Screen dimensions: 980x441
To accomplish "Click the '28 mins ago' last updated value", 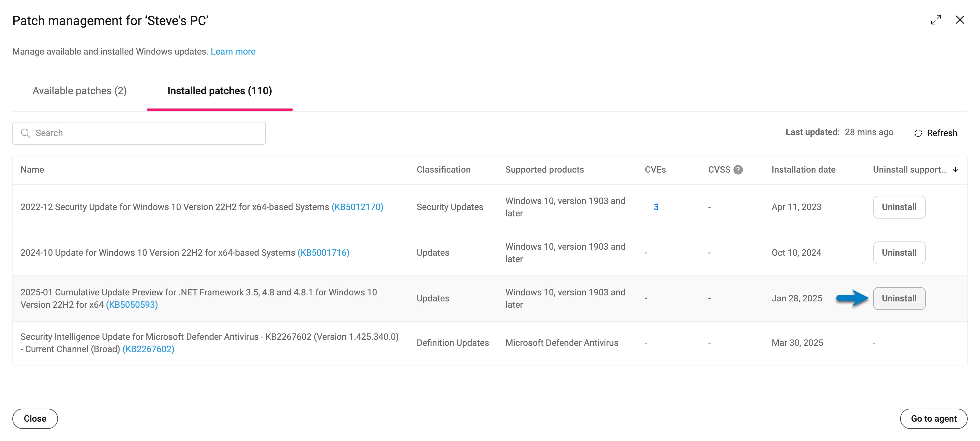I will pyautogui.click(x=868, y=132).
